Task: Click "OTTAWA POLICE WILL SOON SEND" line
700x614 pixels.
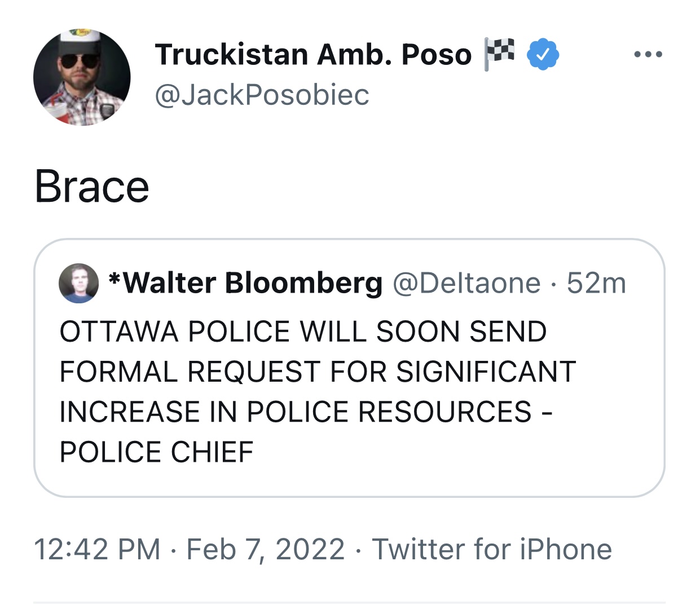Action: [303, 332]
